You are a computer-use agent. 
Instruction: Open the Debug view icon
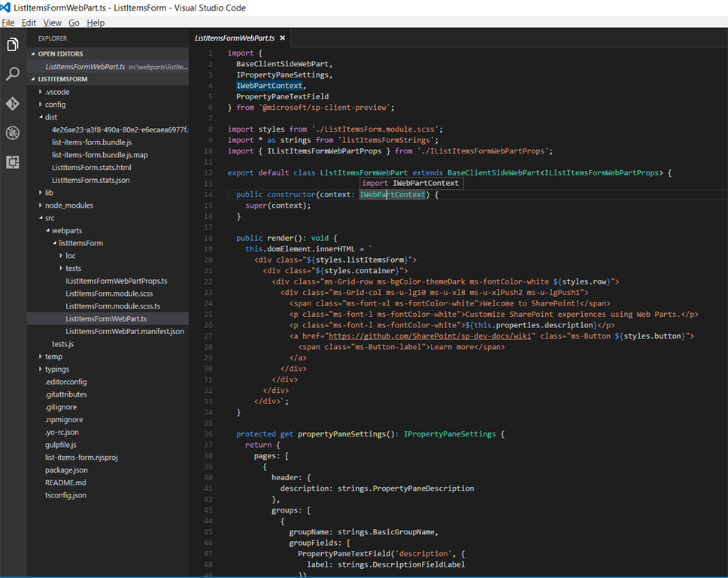click(13, 132)
